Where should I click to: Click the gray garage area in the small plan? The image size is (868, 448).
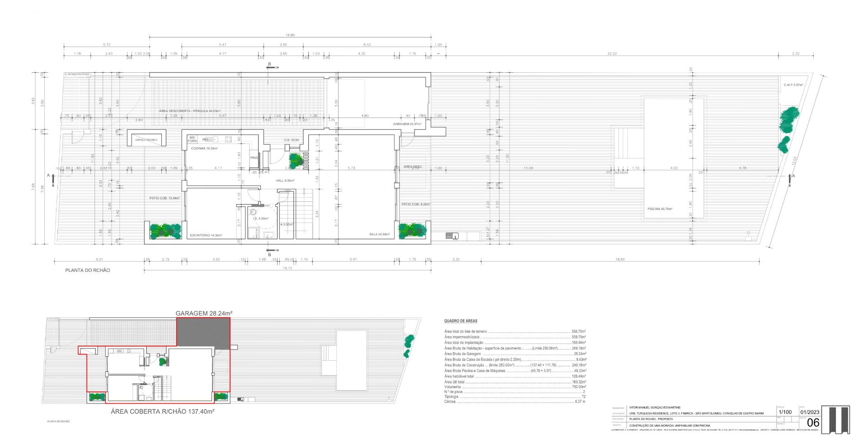203,332
